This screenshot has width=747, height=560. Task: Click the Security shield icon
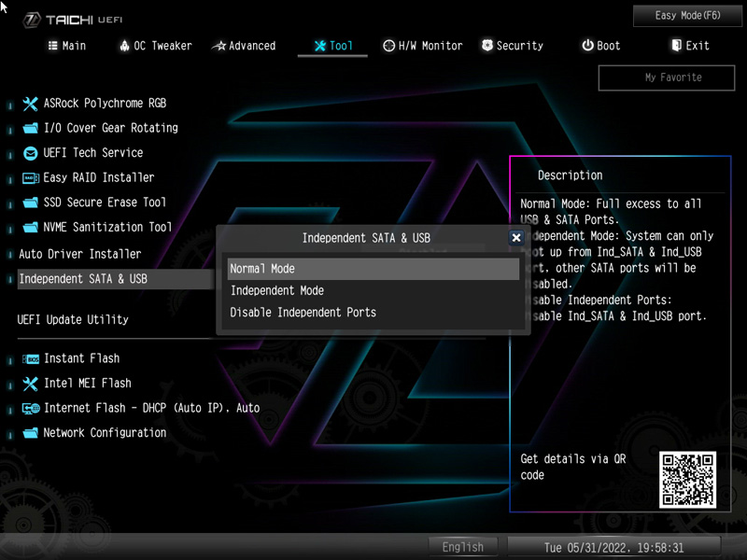[x=486, y=45]
